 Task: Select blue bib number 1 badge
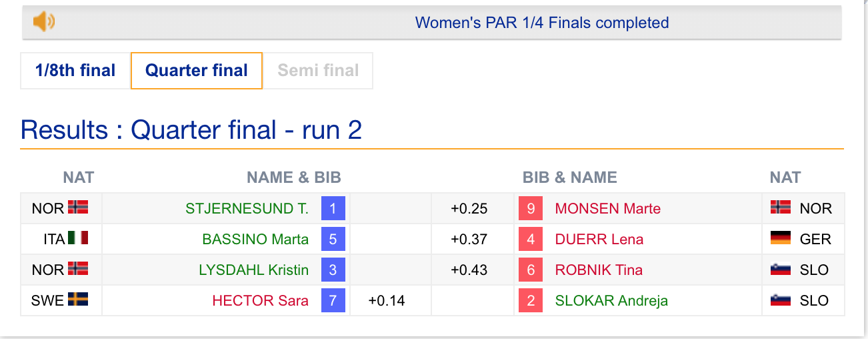(333, 208)
